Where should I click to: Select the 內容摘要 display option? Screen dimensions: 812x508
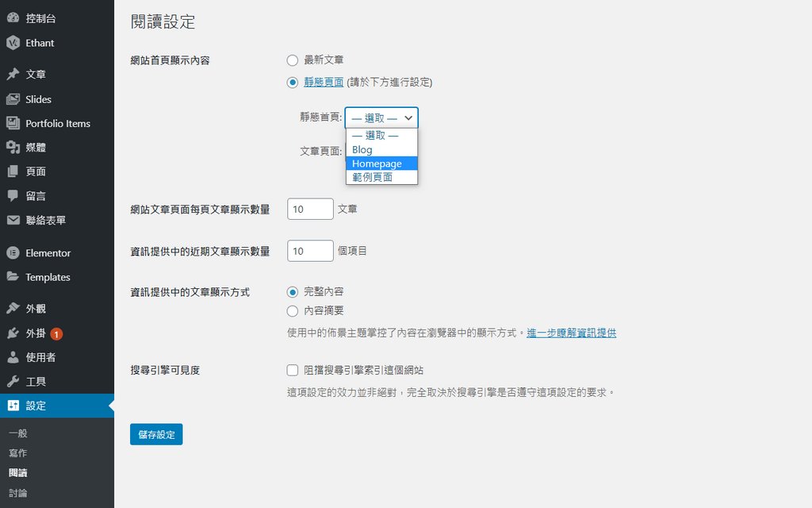[x=292, y=310]
